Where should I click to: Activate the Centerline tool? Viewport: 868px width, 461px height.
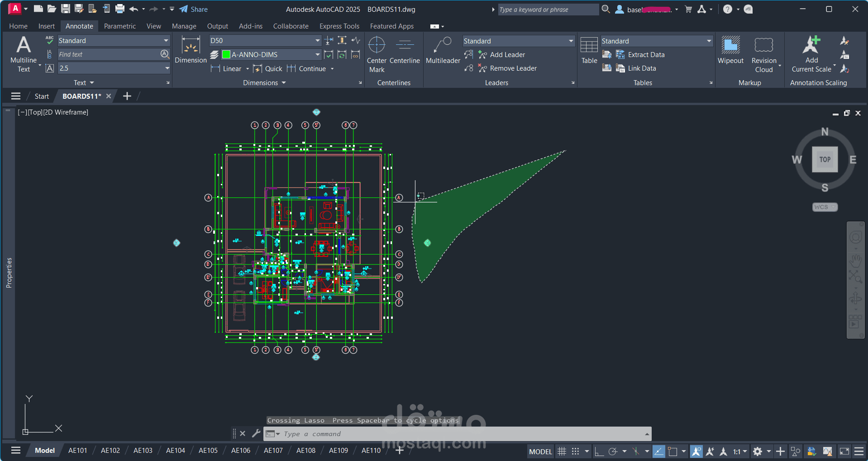click(405, 50)
